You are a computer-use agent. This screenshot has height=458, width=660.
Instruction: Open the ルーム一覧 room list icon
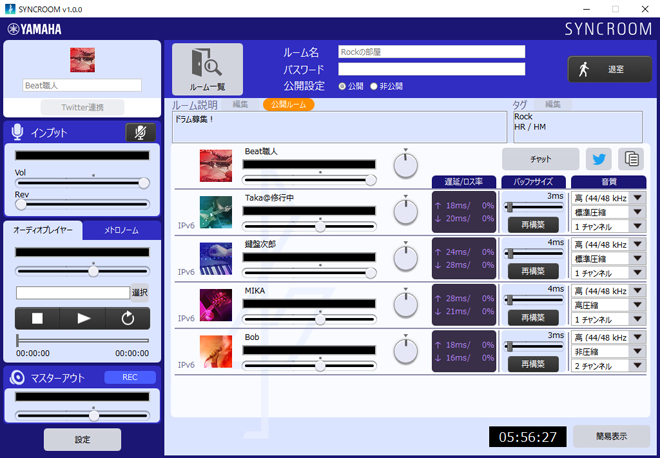click(x=207, y=68)
